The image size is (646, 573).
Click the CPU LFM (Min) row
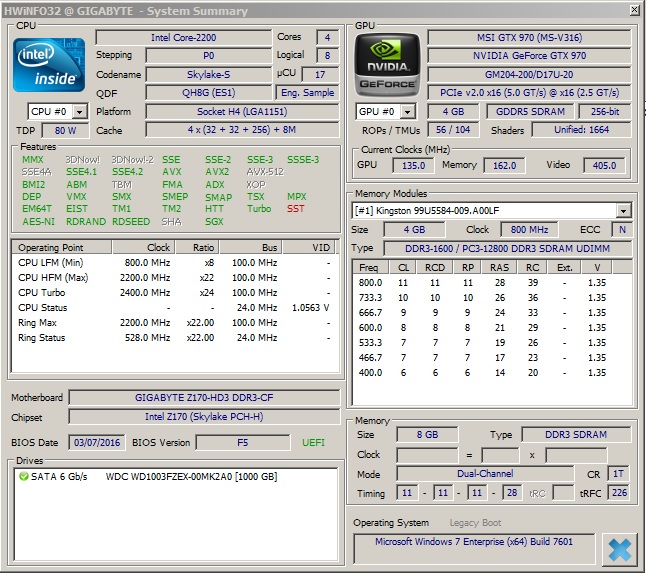click(x=174, y=263)
